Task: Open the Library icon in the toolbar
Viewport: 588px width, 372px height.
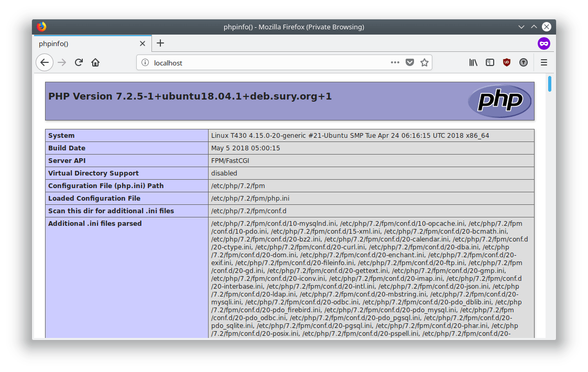Action: click(x=473, y=63)
